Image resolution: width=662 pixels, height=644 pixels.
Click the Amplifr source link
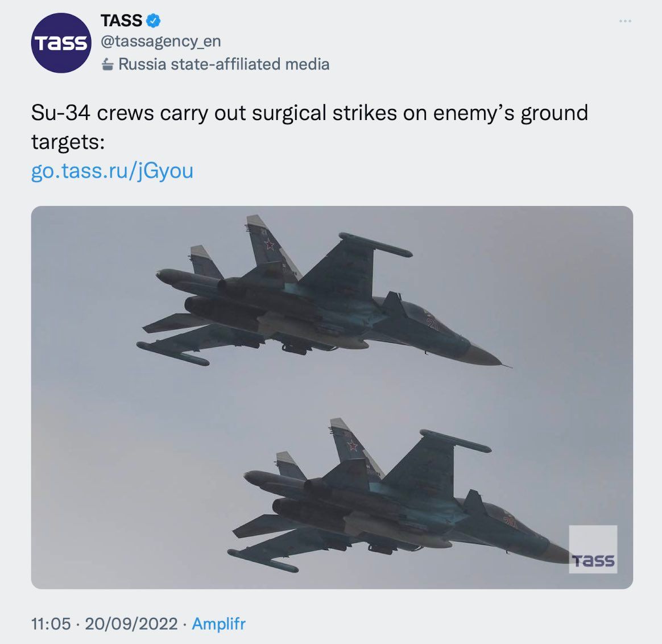pyautogui.click(x=218, y=624)
